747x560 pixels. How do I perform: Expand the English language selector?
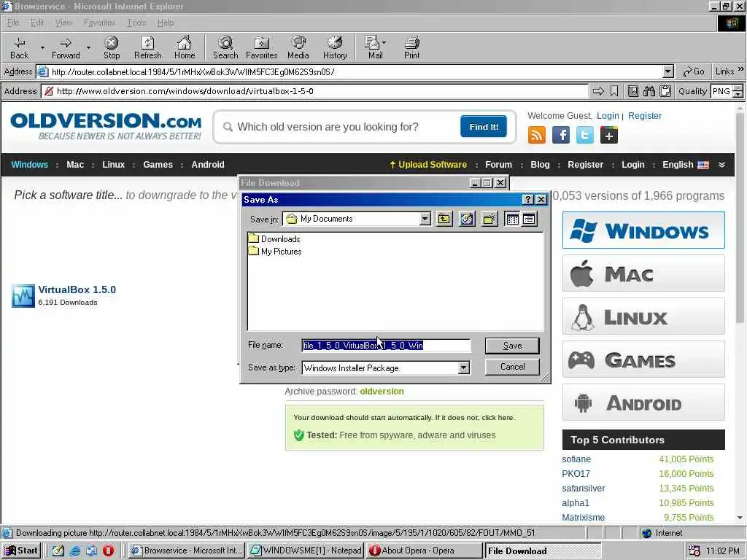click(686, 165)
